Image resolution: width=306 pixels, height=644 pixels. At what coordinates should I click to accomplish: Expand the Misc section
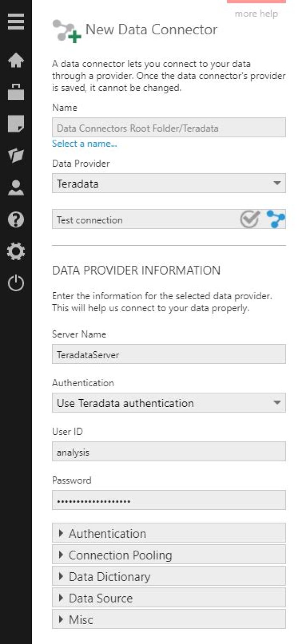click(x=169, y=619)
